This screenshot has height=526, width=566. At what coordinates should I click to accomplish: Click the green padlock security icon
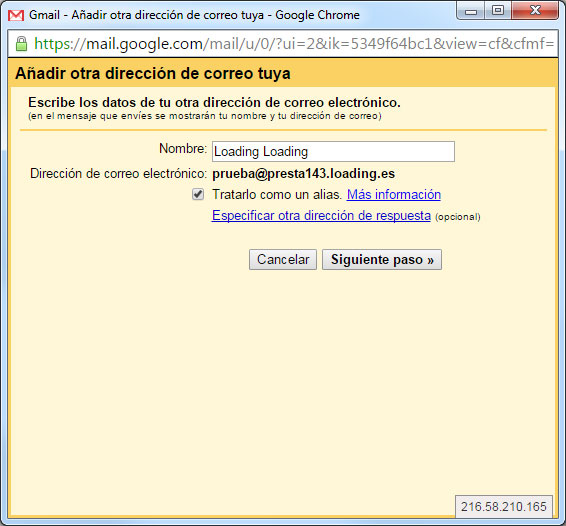click(21, 44)
